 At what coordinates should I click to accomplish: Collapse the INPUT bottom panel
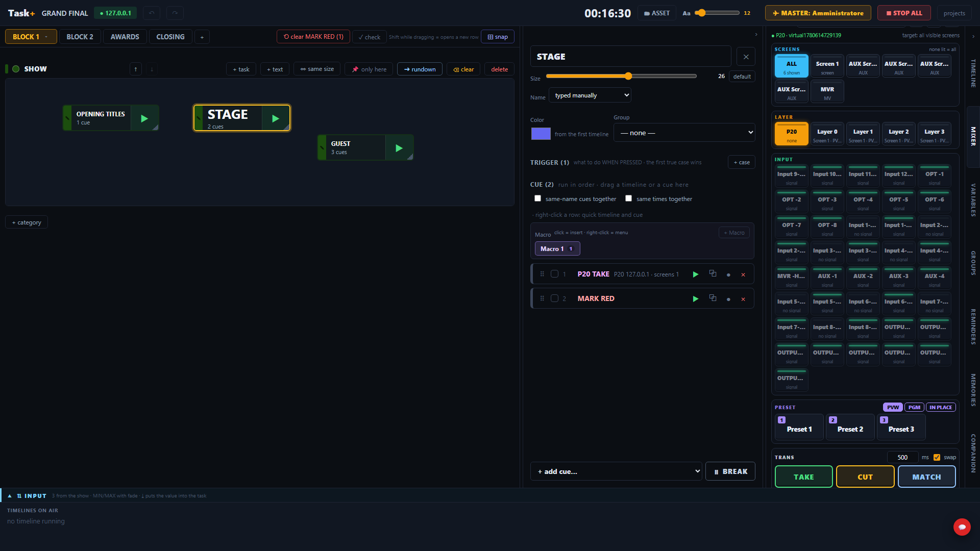pos(10,496)
